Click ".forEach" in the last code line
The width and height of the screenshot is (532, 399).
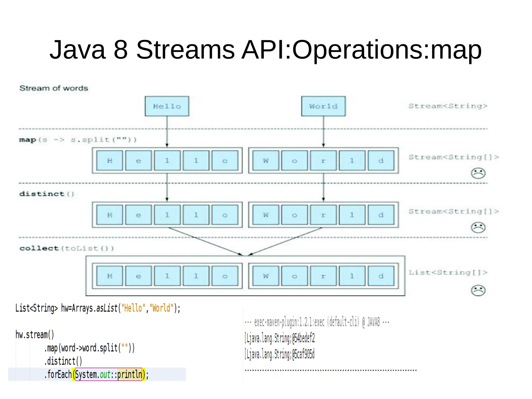coord(58,375)
